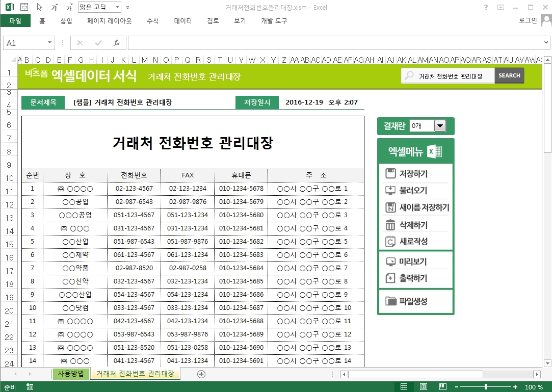Switch to the 사용방법 sheet tab
This screenshot has height=392, width=552.
pyautogui.click(x=71, y=374)
